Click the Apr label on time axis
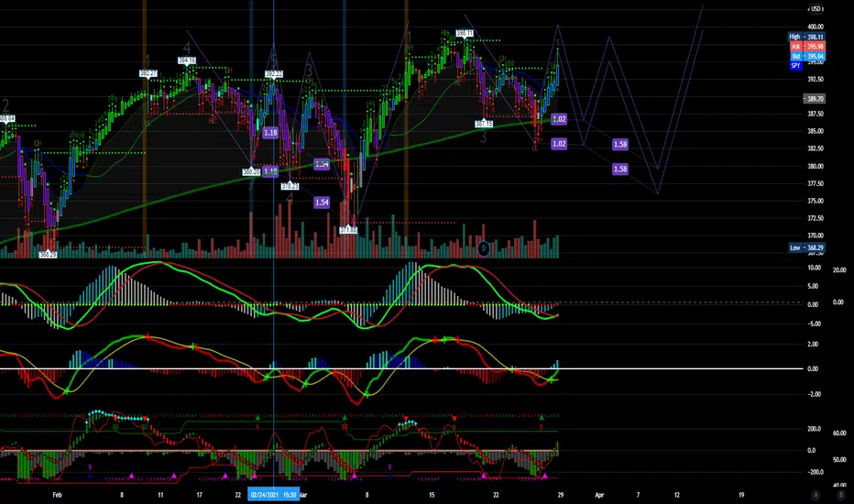Viewport: 854px width, 504px height. [599, 495]
